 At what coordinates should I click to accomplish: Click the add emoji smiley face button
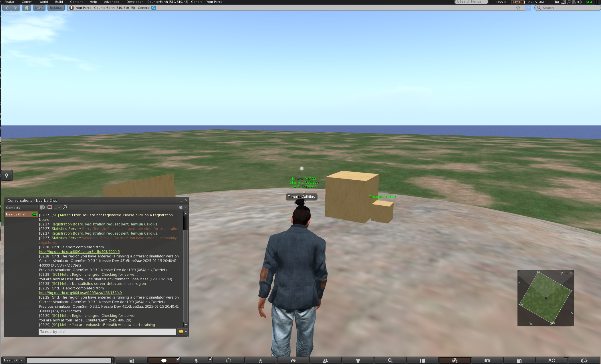point(181,331)
